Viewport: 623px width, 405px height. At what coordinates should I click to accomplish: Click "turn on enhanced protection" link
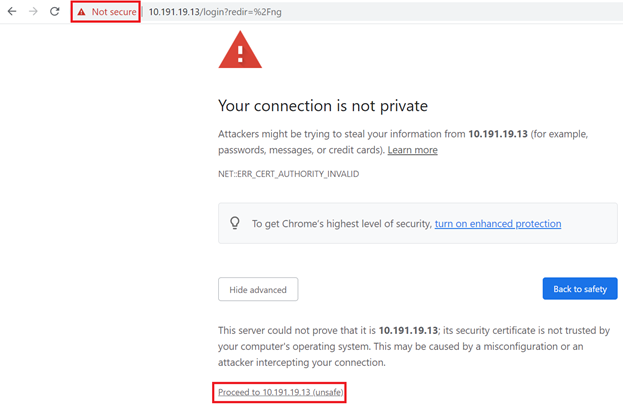(x=497, y=224)
